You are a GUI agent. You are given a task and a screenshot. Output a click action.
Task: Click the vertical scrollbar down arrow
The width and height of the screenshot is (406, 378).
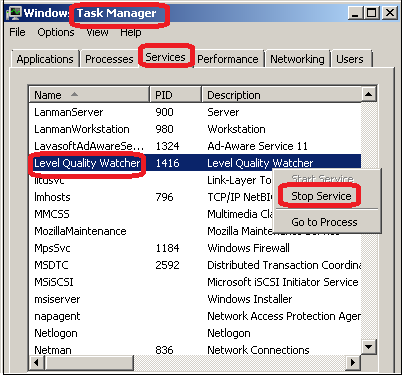click(369, 347)
